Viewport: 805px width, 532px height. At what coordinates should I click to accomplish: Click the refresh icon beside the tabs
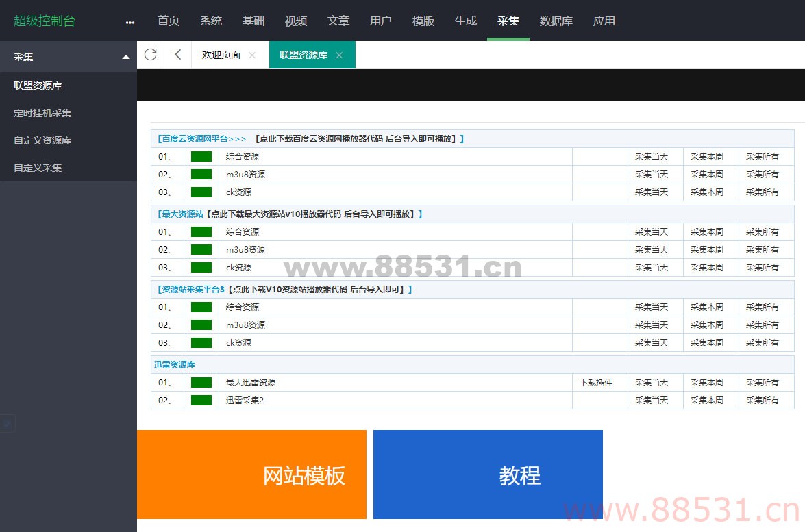click(x=151, y=55)
